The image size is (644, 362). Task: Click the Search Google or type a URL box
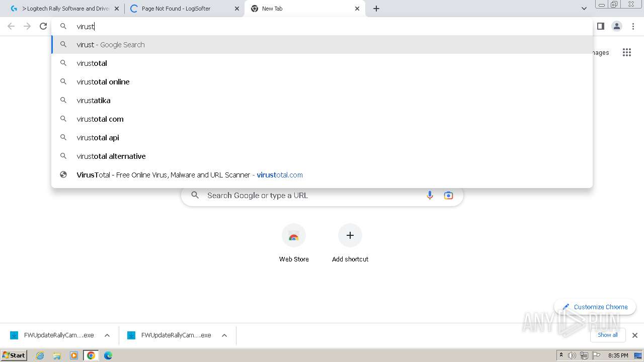tap(322, 196)
